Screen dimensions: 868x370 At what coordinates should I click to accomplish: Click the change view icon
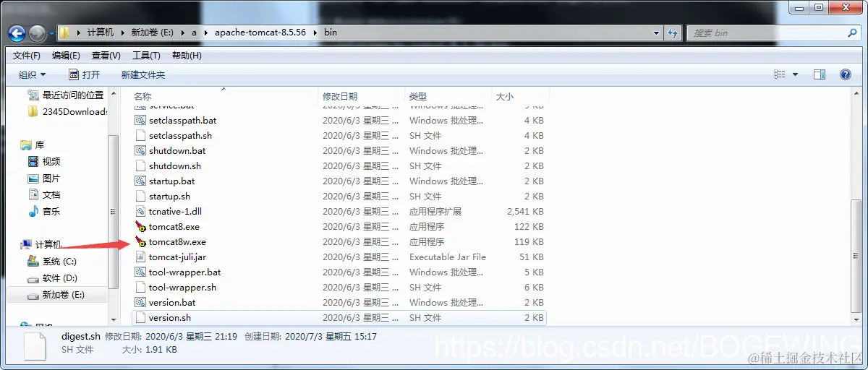pyautogui.click(x=780, y=74)
